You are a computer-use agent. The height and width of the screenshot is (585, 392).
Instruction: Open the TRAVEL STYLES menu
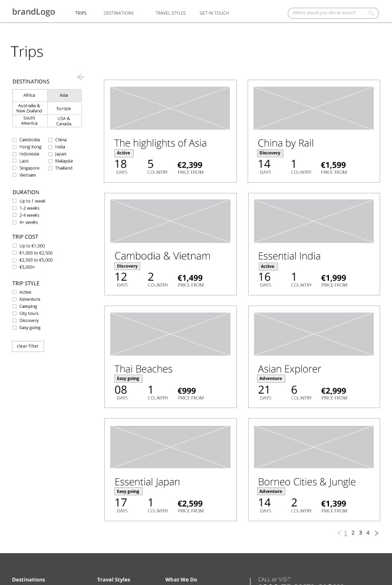point(170,12)
